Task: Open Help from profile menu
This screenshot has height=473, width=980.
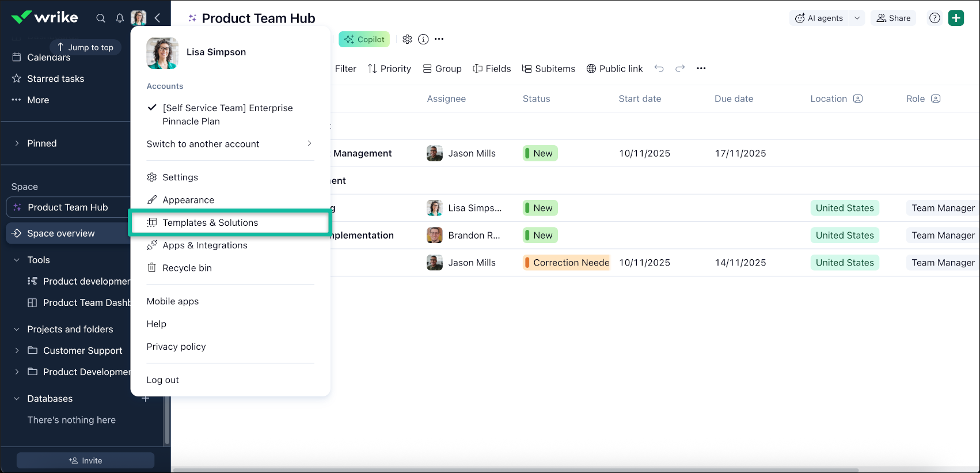Action: click(x=156, y=324)
